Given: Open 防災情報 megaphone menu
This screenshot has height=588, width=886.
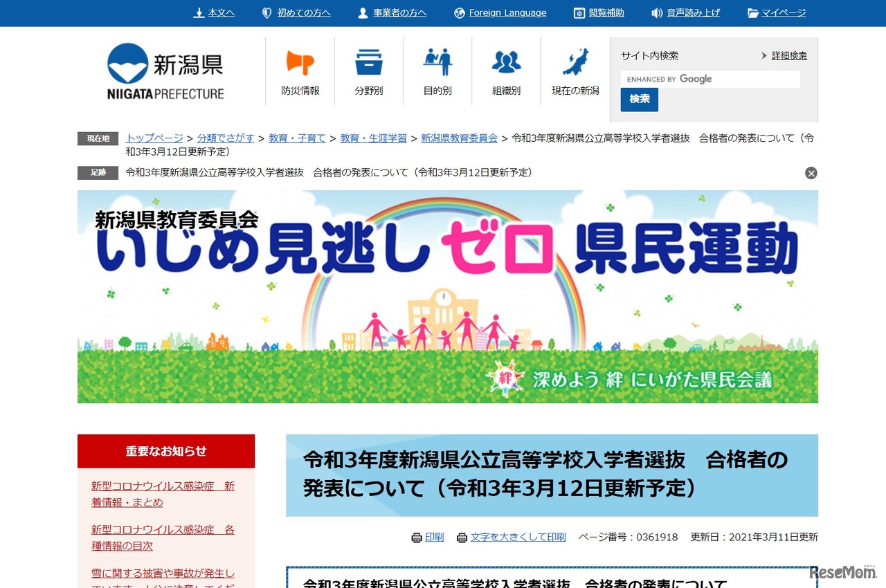Looking at the screenshot, I should pos(300,71).
